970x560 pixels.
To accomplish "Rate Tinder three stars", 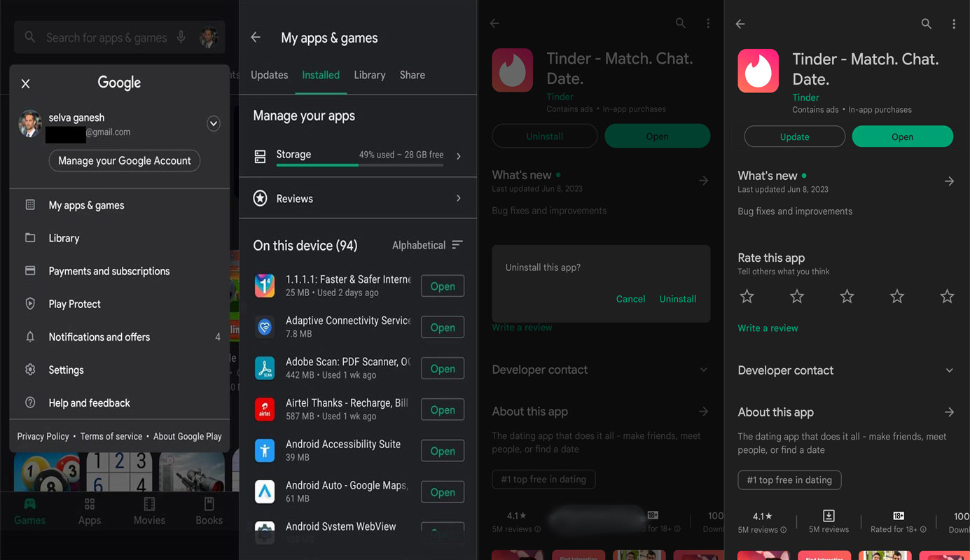I will 847,297.
